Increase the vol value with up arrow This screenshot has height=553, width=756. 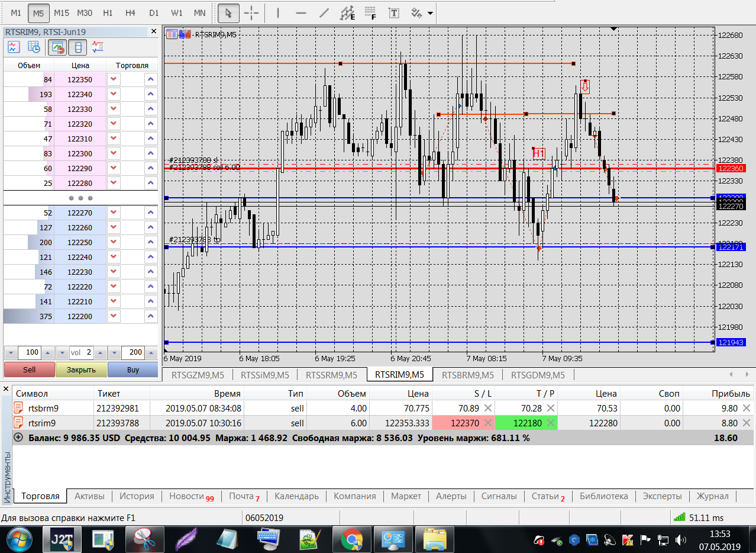click(99, 353)
